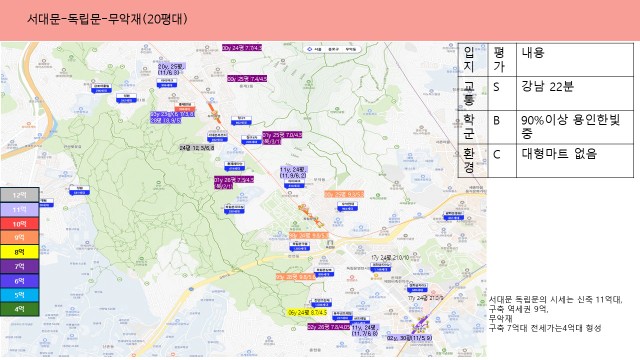The width and height of the screenshot is (640, 360).
Task: Click the 12억 gray legend swatch
Action: click(20, 195)
